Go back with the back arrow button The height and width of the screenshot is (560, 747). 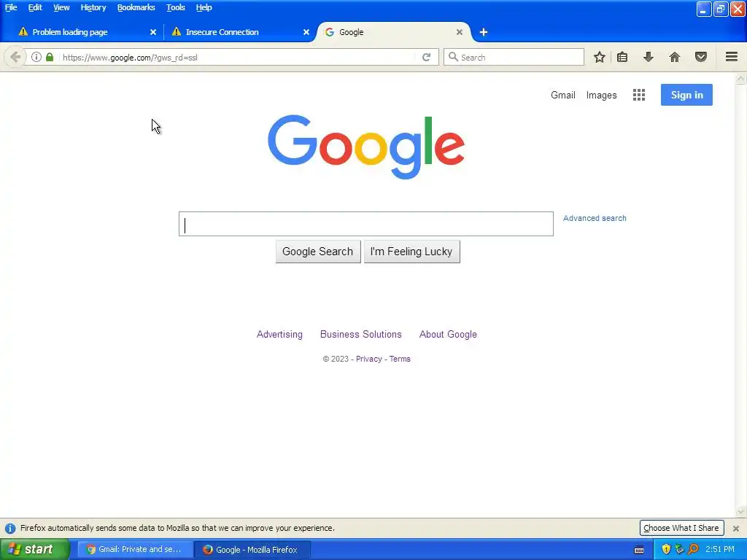point(15,57)
